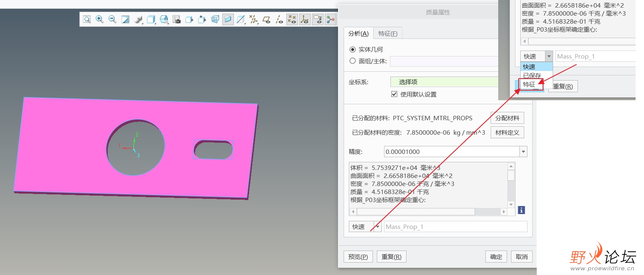The width and height of the screenshot is (644, 275).
Task: Switch to the 特征(F) tab
Action: pyautogui.click(x=388, y=33)
